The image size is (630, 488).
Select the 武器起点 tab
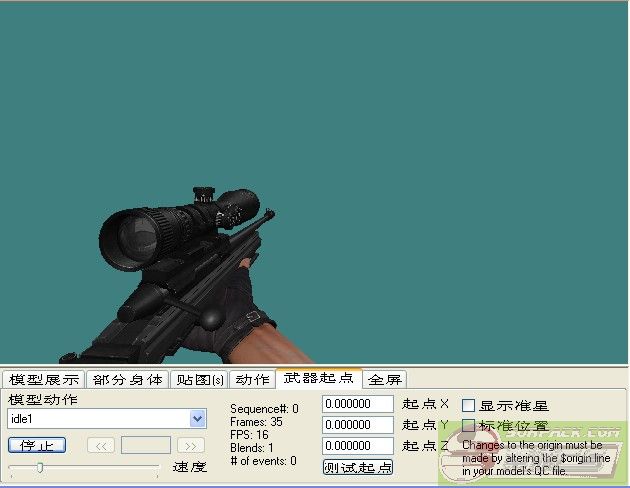pyautogui.click(x=318, y=379)
